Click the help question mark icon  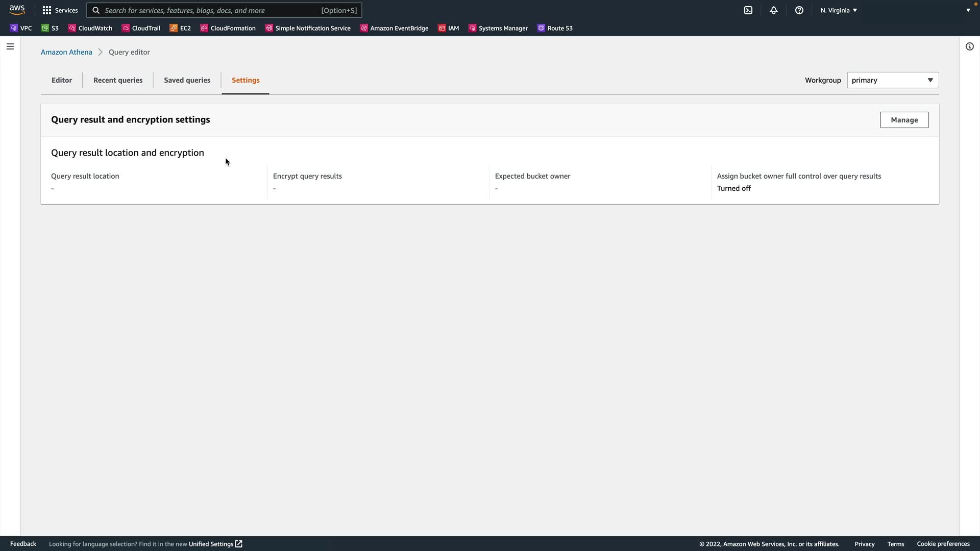pyautogui.click(x=799, y=10)
